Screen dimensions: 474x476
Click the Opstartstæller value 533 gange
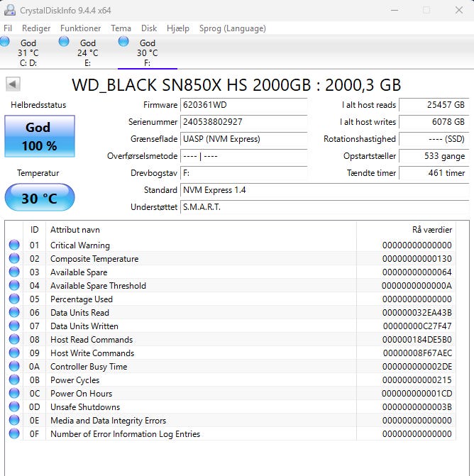coord(434,156)
